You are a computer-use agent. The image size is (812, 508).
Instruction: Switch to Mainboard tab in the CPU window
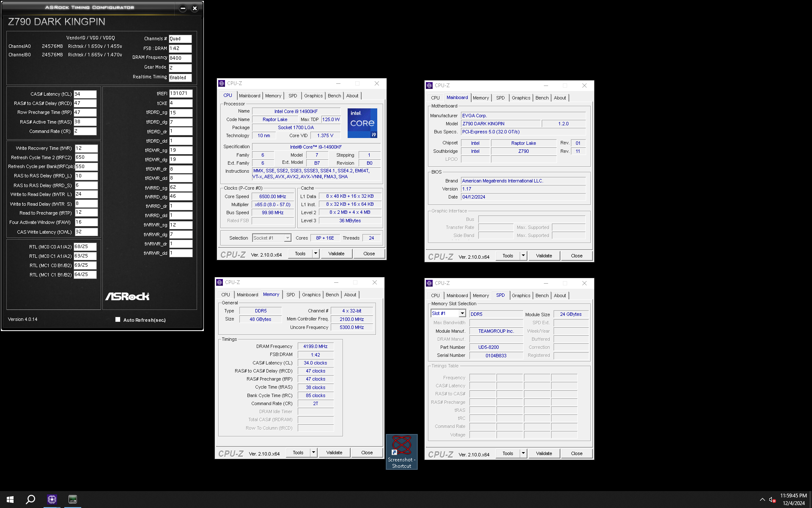click(x=250, y=96)
